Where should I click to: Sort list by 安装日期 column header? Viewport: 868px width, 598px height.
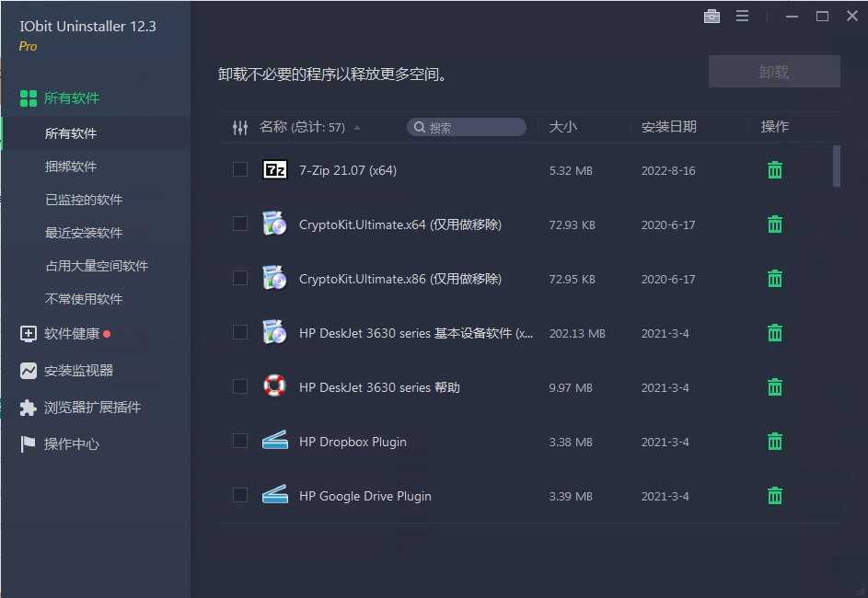tap(668, 127)
